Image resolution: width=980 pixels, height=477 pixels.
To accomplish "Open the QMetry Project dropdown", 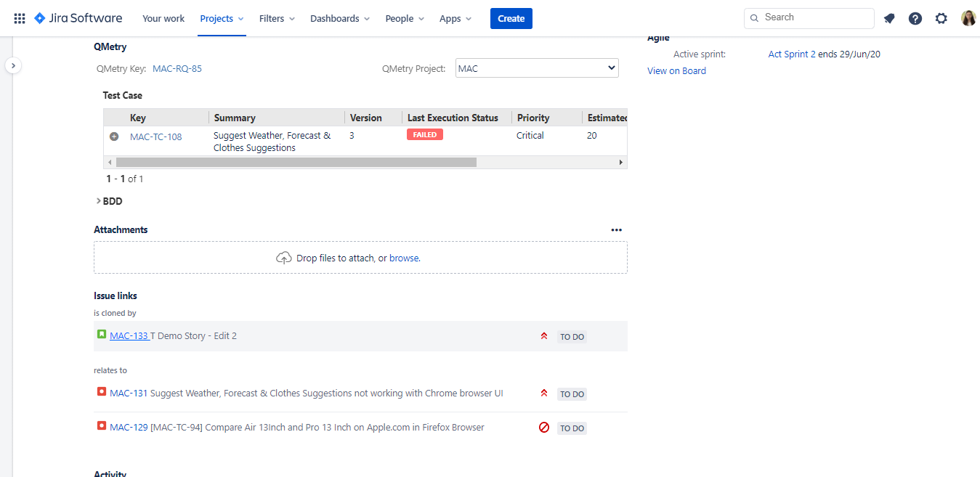I will [x=537, y=68].
